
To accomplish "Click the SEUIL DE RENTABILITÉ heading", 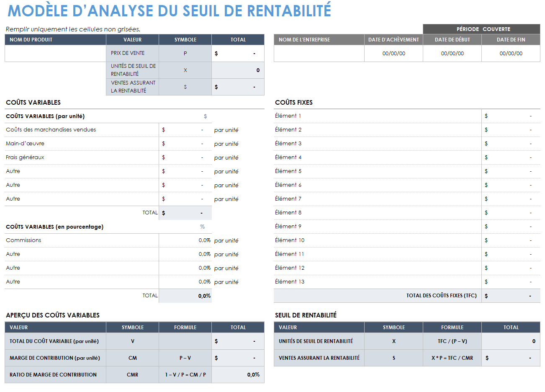I will coord(306,315).
